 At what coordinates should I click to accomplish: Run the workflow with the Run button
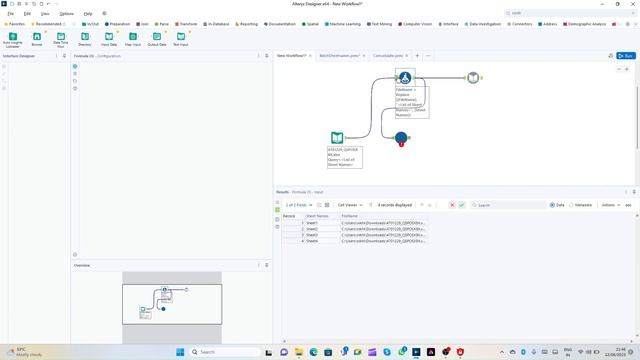pyautogui.click(x=626, y=56)
